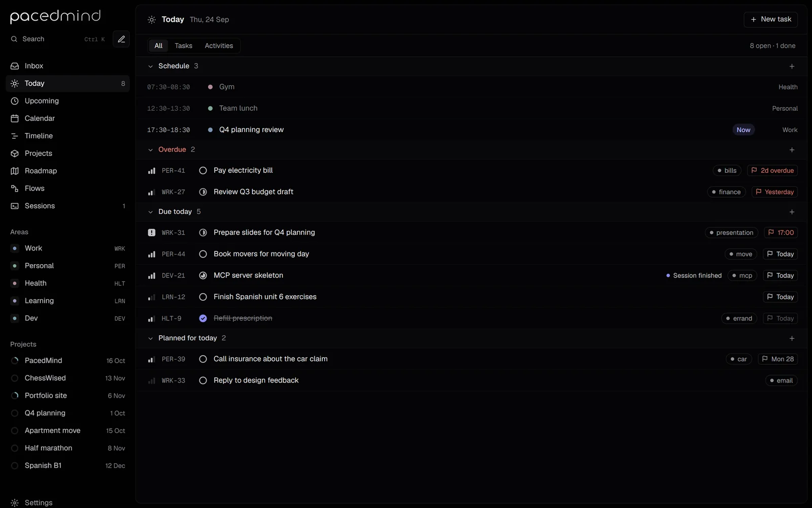Click the compose pencil icon beside Search
The width and height of the screenshot is (812, 508).
[121, 39]
